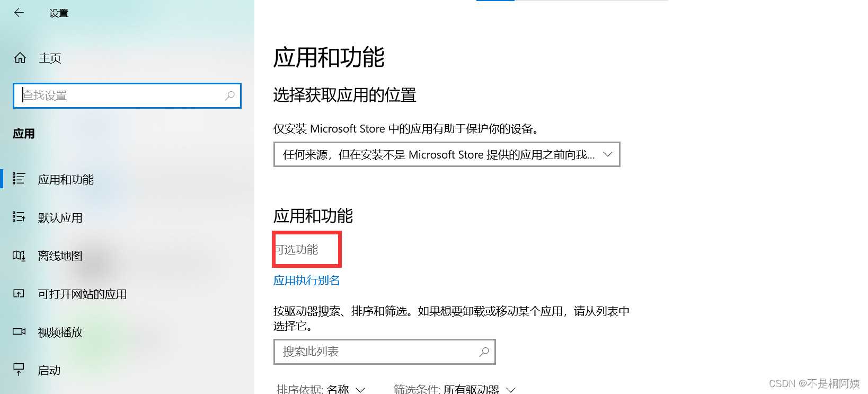
Task: Click magnifier in search this list box
Action: coord(484,352)
